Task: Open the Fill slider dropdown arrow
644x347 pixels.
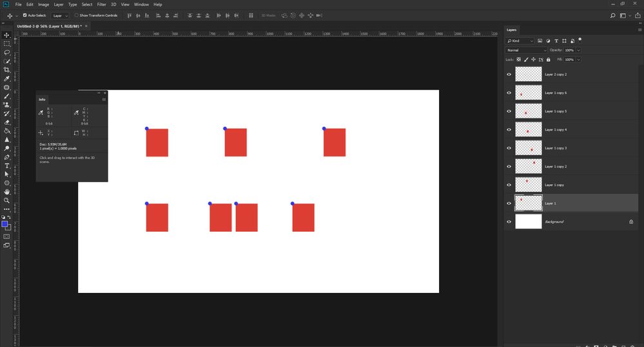Action: point(578,59)
